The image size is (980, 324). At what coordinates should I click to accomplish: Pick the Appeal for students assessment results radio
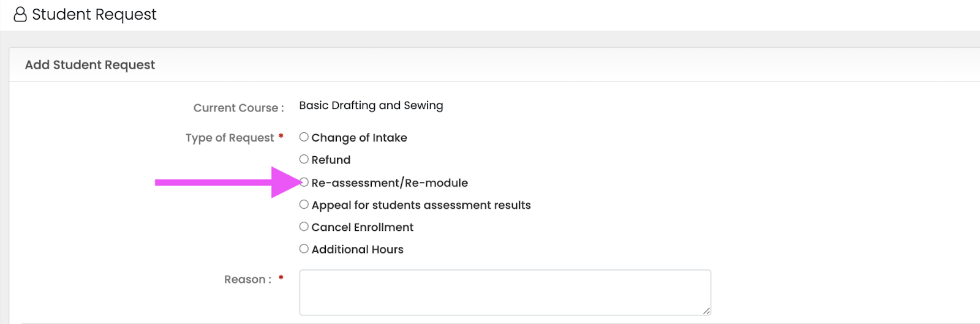304,205
